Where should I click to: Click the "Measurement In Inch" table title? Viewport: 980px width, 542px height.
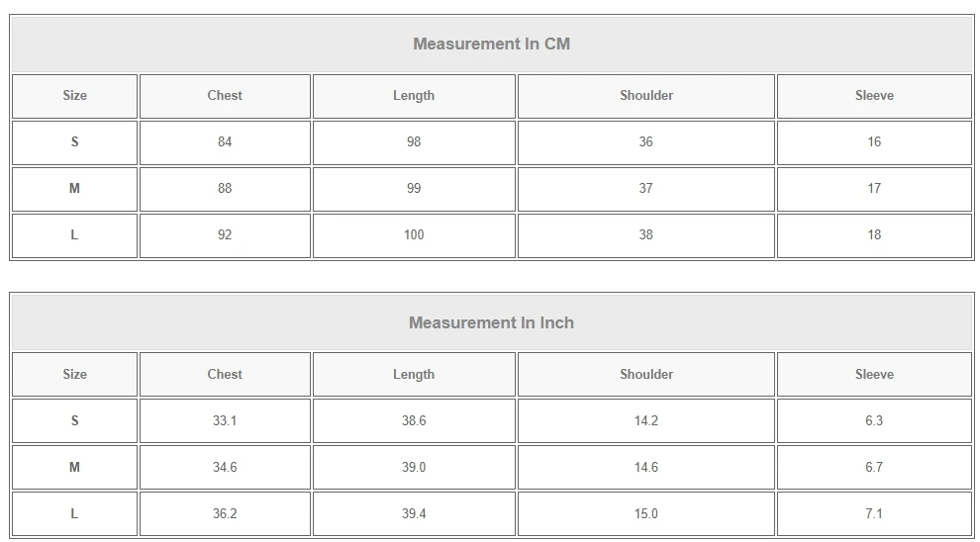491,322
